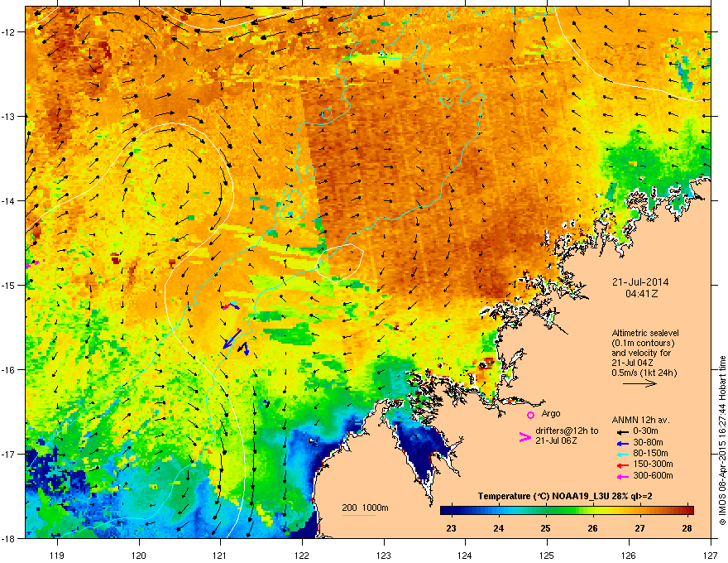
Task: Click the '200 1000m' bathymetry label
Action: 366,508
